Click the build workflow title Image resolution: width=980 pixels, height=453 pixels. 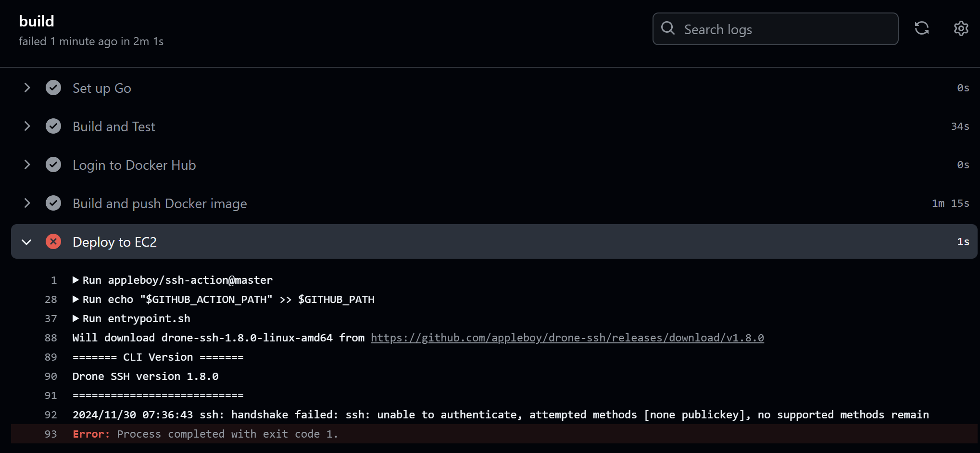[36, 21]
